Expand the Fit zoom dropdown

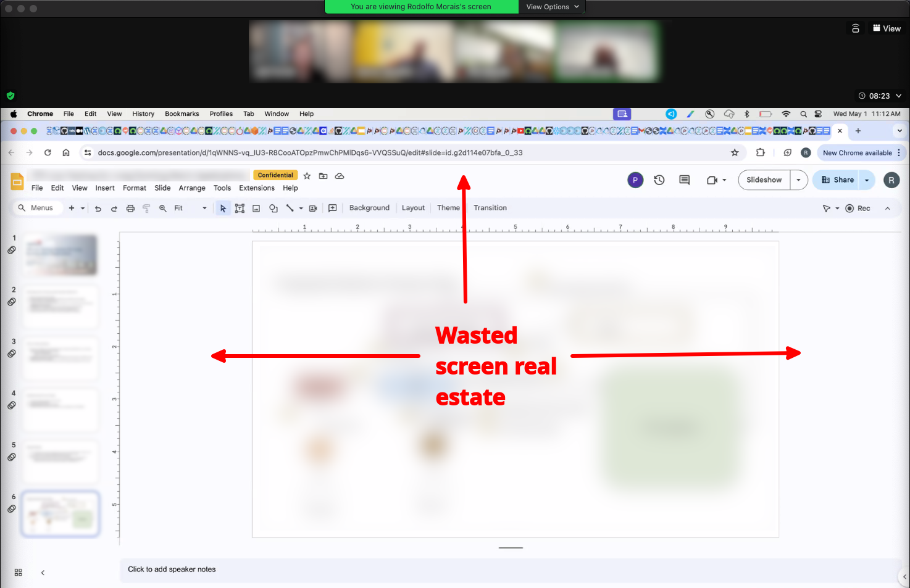[x=204, y=209]
